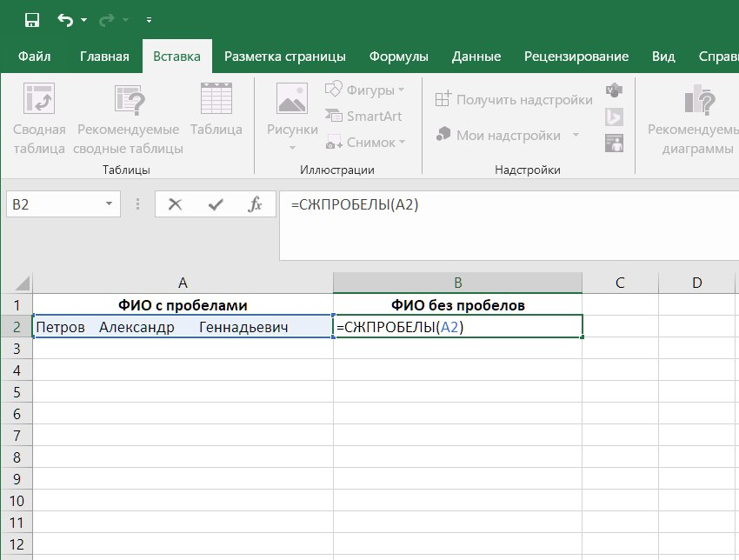
Task: Click Получить надстройки button
Action: pyautogui.click(x=515, y=100)
